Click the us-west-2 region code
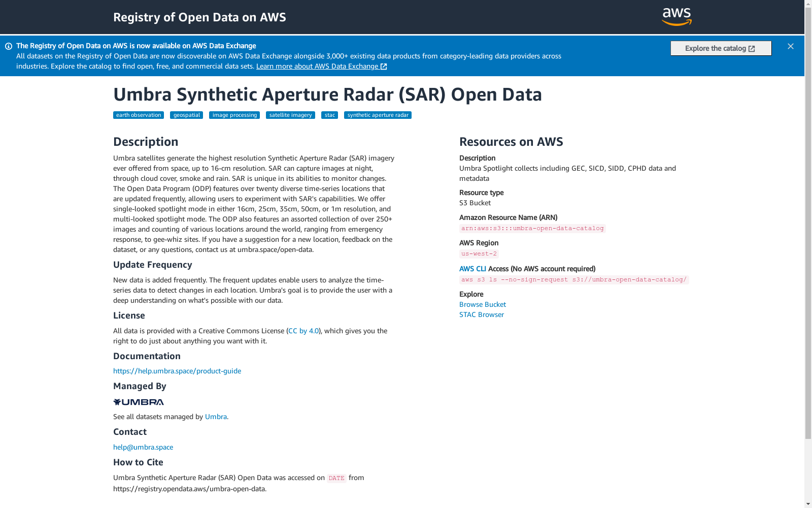 tap(479, 254)
